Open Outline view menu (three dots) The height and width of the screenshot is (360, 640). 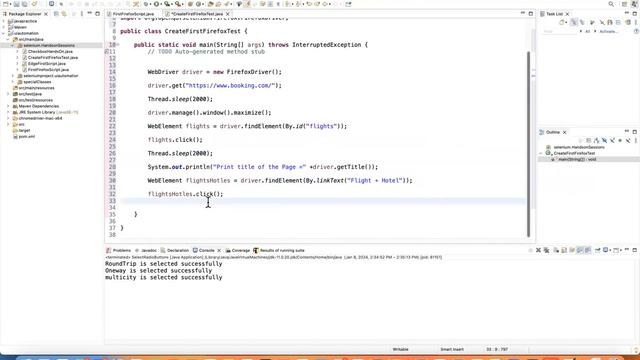[x=636, y=140]
